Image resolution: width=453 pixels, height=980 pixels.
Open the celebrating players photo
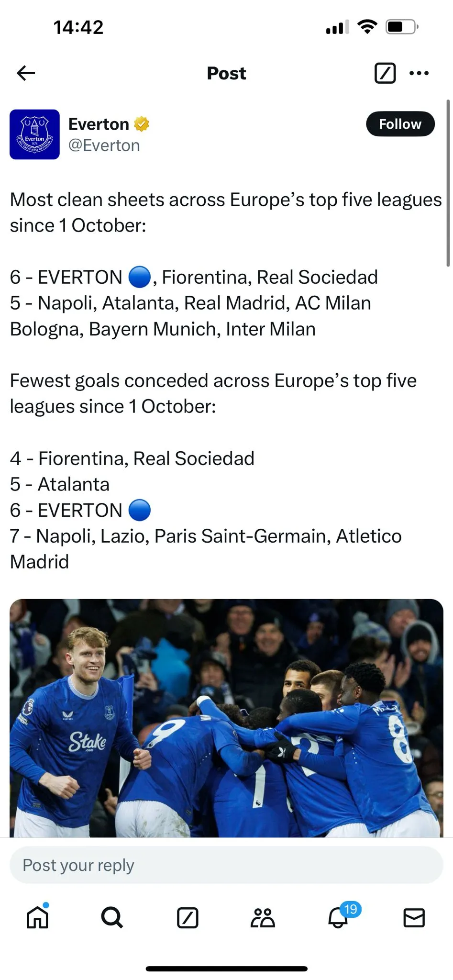(x=226, y=718)
